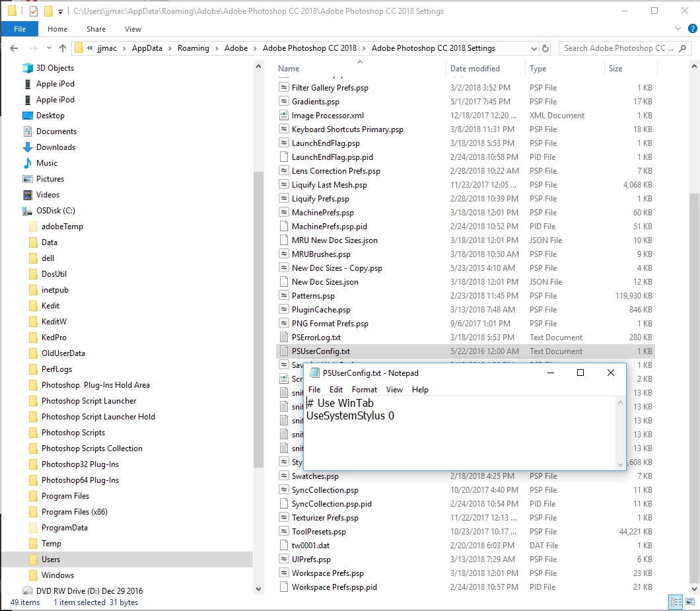This screenshot has width=700, height=611.
Task: Select Image Processor.xml file icon
Action: (x=283, y=115)
